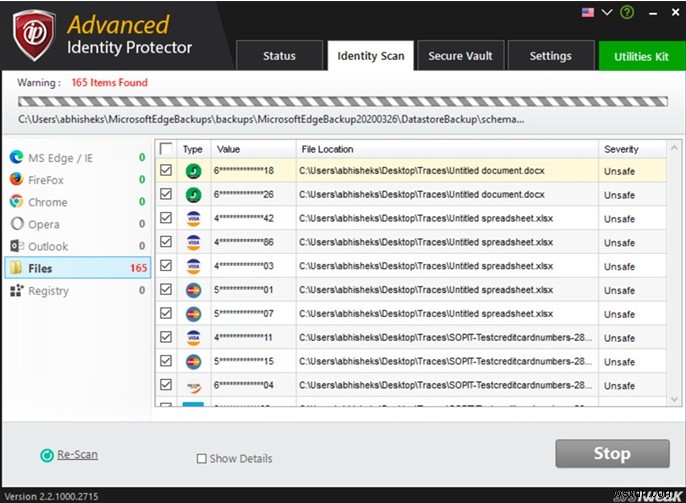Click the MasterCard icon for value ending 01
The width and height of the screenshot is (686, 503).
(193, 290)
